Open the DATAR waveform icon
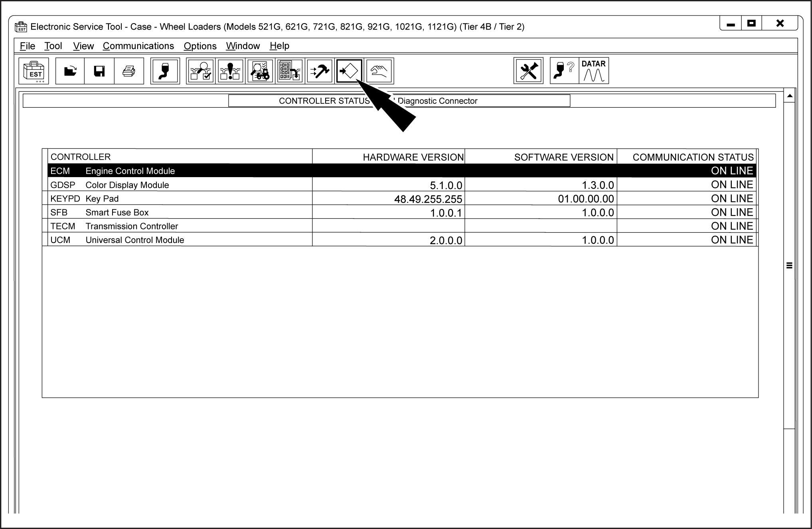 pos(594,71)
